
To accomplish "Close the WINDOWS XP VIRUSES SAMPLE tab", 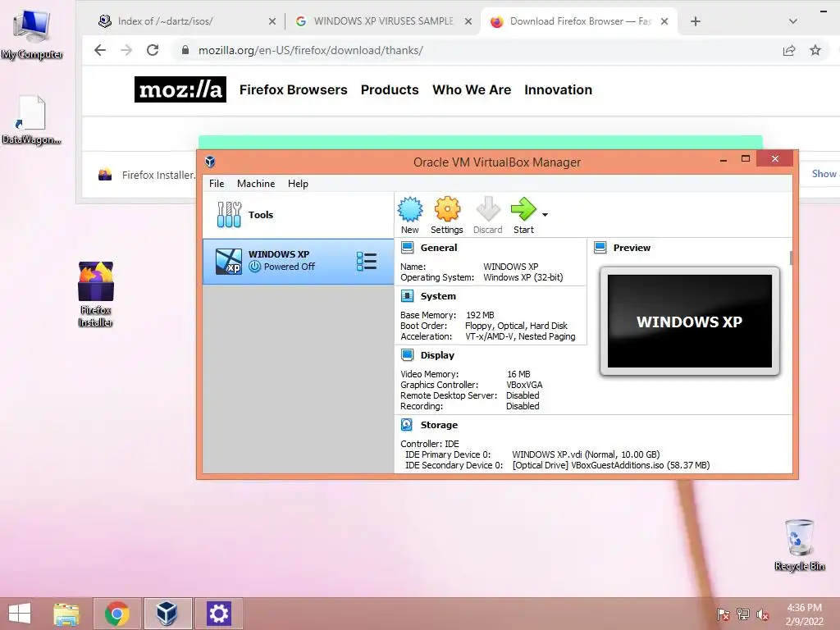I will [x=468, y=21].
